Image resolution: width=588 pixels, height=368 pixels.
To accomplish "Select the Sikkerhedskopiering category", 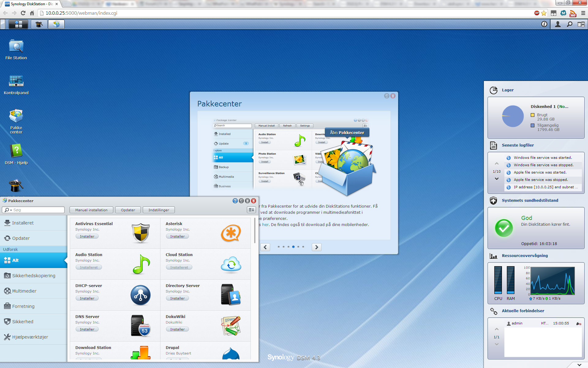I will (x=34, y=276).
